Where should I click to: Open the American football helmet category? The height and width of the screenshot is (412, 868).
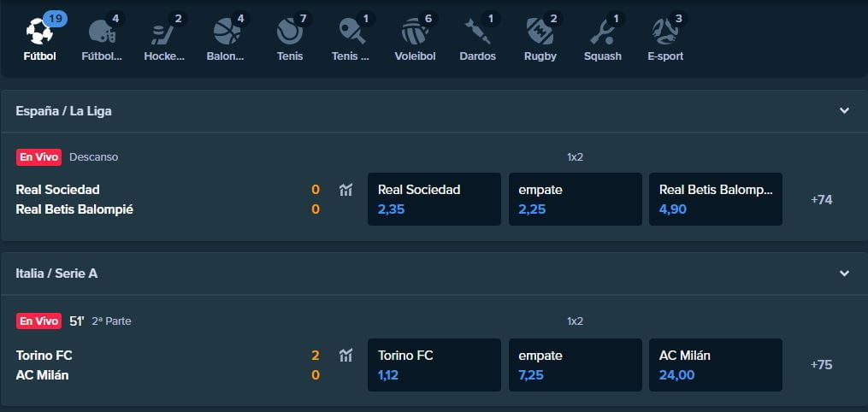[102, 32]
